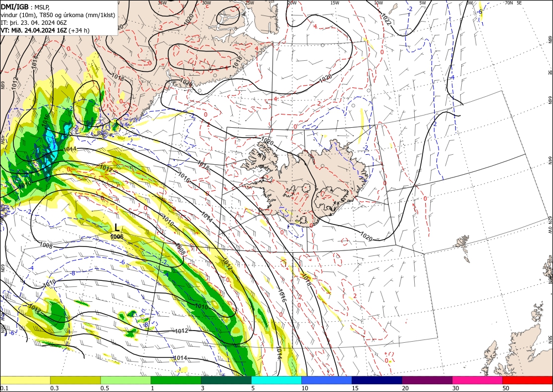Click the red 50+ mm legend swatch

click(x=528, y=380)
